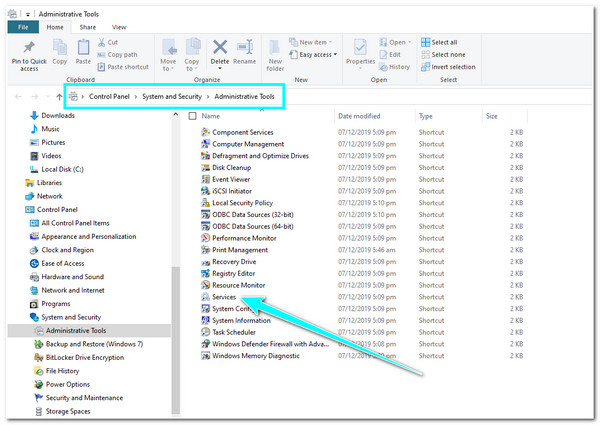The image size is (600, 425).
Task: Switch to the View ribbon tab
Action: pos(119,27)
